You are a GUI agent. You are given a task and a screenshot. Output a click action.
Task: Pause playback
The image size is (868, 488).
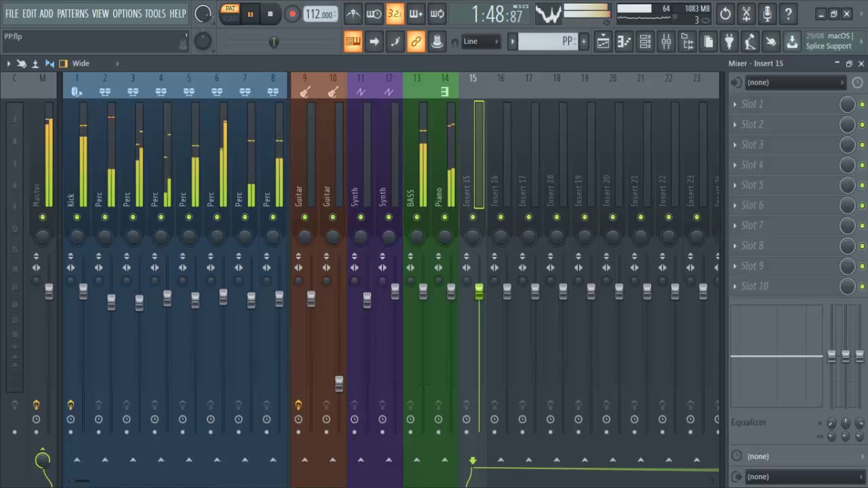coord(250,14)
